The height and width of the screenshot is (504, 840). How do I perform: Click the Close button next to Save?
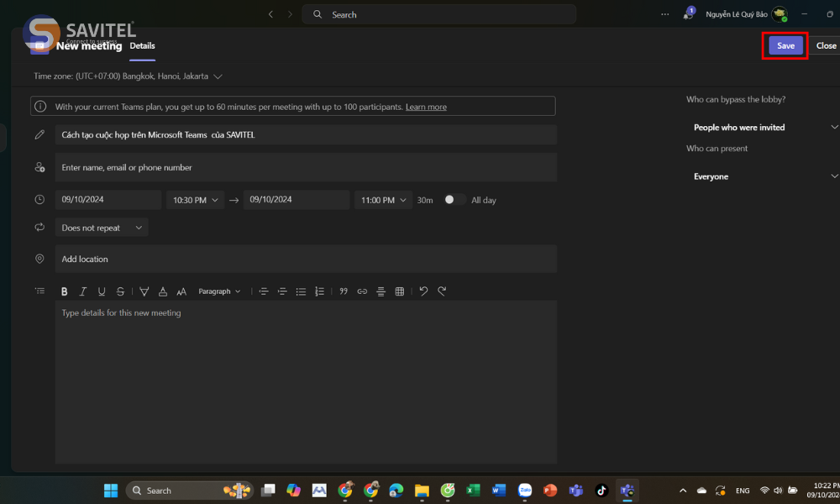tap(826, 45)
